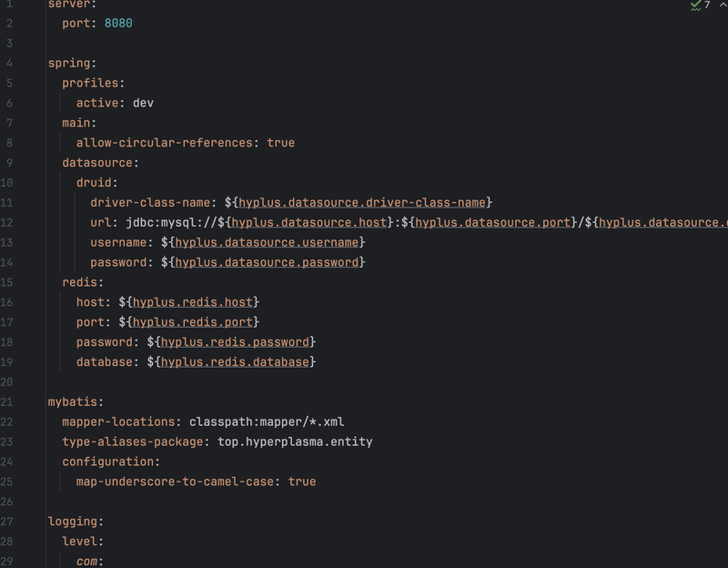Go to the hyplus.redis.port property
This screenshot has height=568, width=728.
[x=193, y=322]
